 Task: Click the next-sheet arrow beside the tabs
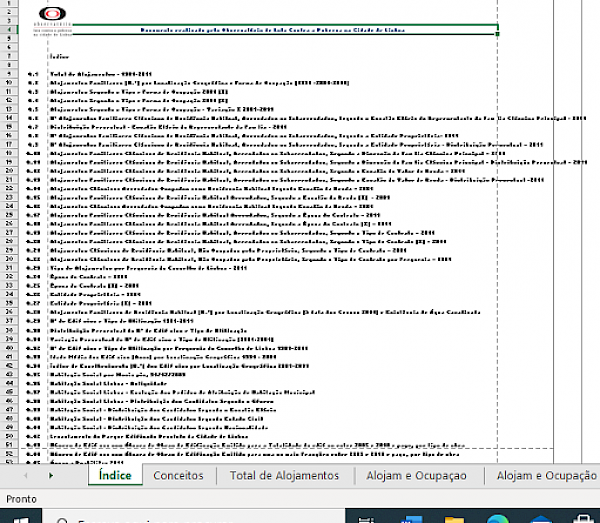[x=51, y=476]
